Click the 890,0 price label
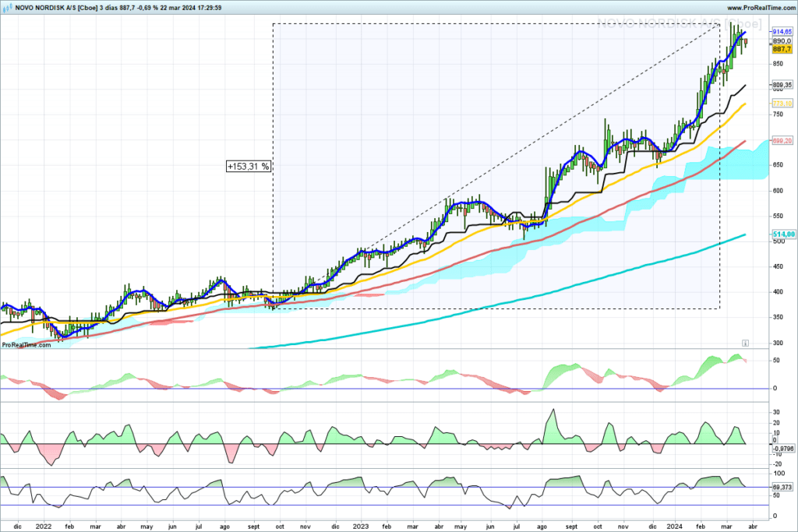The image size is (798, 532). (x=782, y=41)
